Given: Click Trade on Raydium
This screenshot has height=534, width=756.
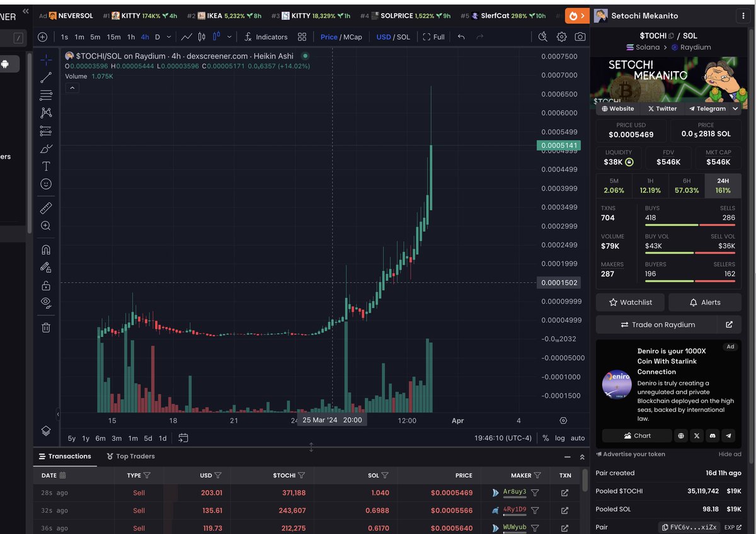Looking at the screenshot, I should [656, 324].
